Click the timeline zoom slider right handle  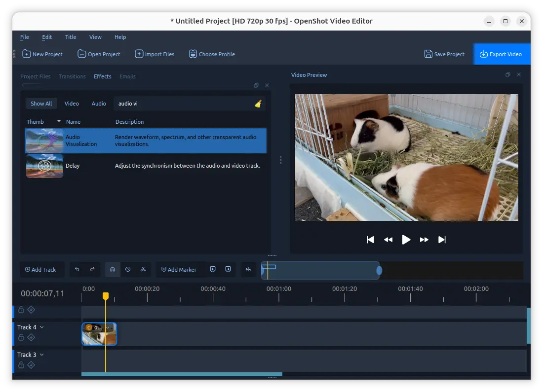[x=379, y=271]
